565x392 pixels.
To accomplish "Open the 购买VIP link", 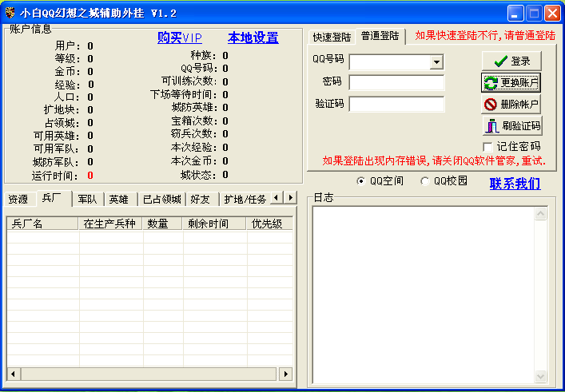I will click(x=180, y=38).
